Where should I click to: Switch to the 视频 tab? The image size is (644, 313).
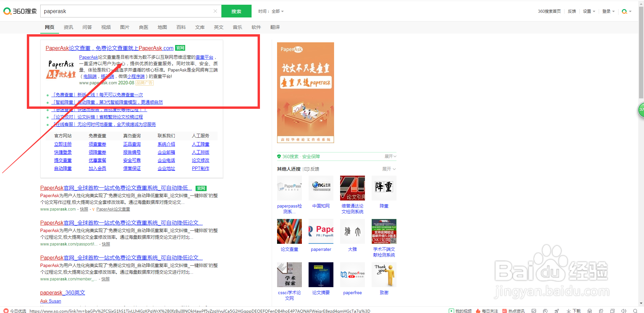tap(106, 27)
